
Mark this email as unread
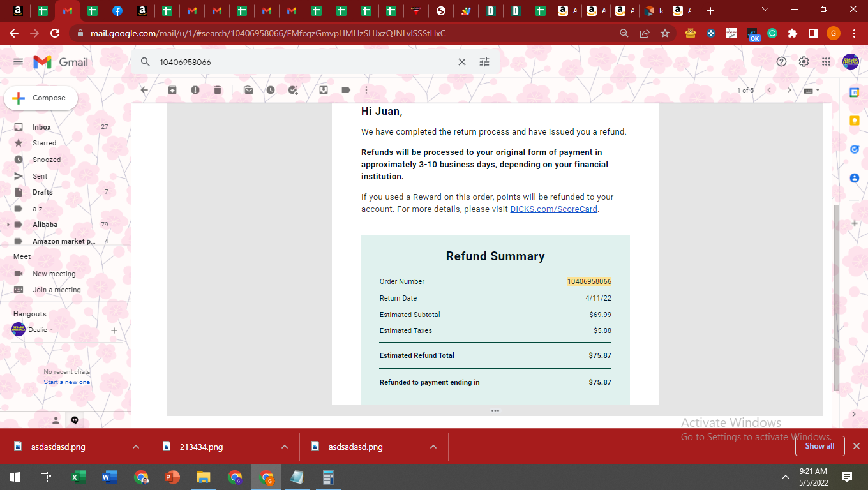(248, 90)
